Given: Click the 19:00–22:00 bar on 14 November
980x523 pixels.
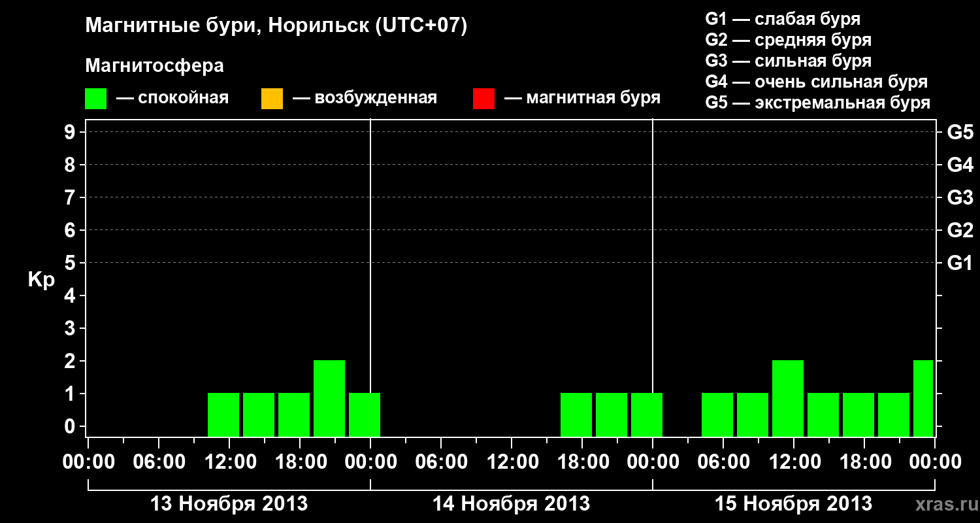Looking at the screenshot, I should coord(612,414).
